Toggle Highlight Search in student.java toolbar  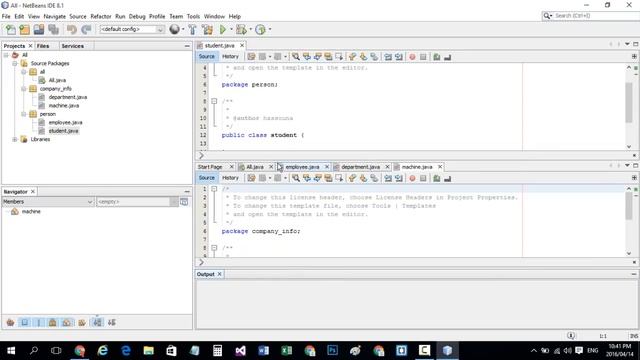[x=328, y=57]
